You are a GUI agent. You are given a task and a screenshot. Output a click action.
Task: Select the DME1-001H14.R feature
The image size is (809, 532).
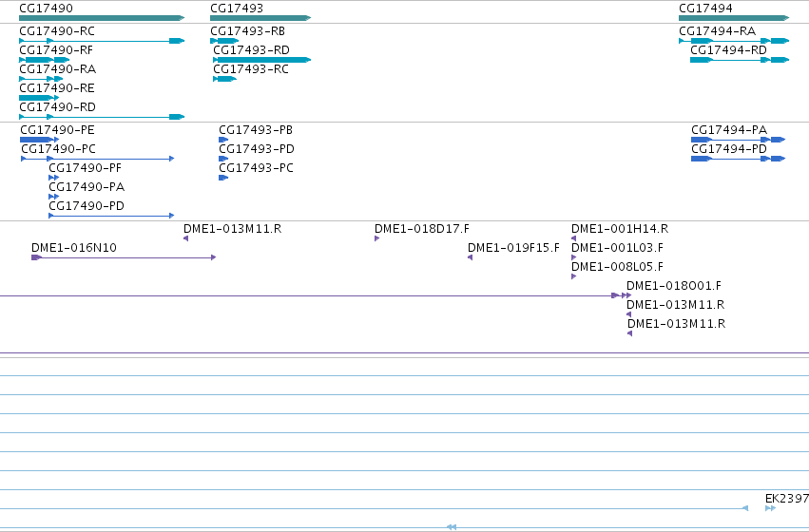574,238
